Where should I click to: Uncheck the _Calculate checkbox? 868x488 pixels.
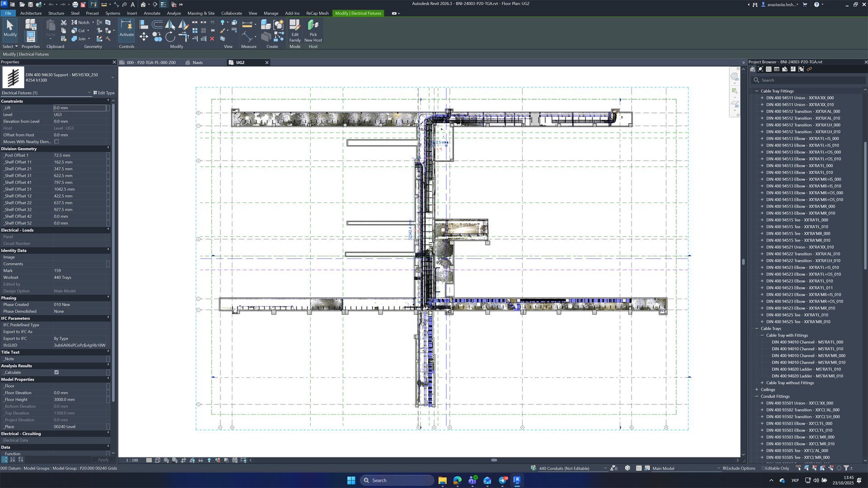click(57, 372)
